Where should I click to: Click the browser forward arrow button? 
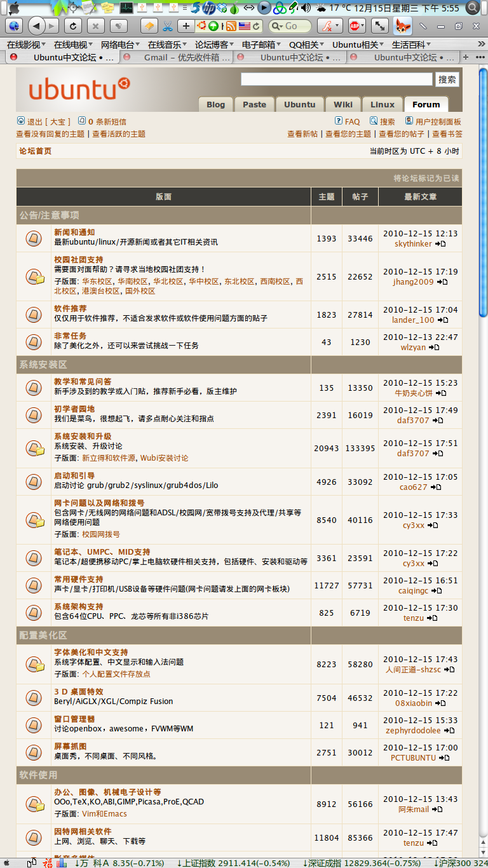pos(52,26)
